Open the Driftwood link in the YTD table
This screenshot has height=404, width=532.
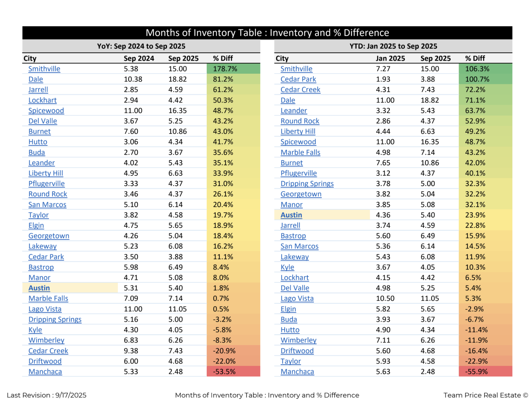tap(297, 351)
